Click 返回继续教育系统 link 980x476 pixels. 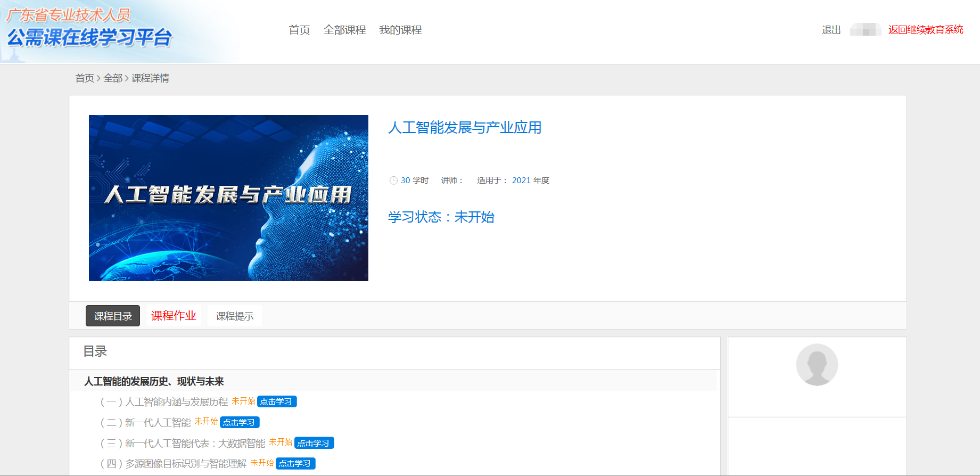pos(926,30)
